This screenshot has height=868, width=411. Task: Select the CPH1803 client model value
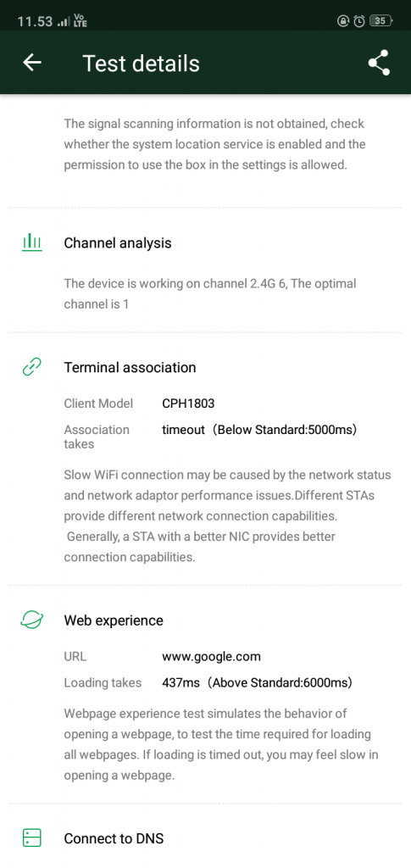[188, 403]
